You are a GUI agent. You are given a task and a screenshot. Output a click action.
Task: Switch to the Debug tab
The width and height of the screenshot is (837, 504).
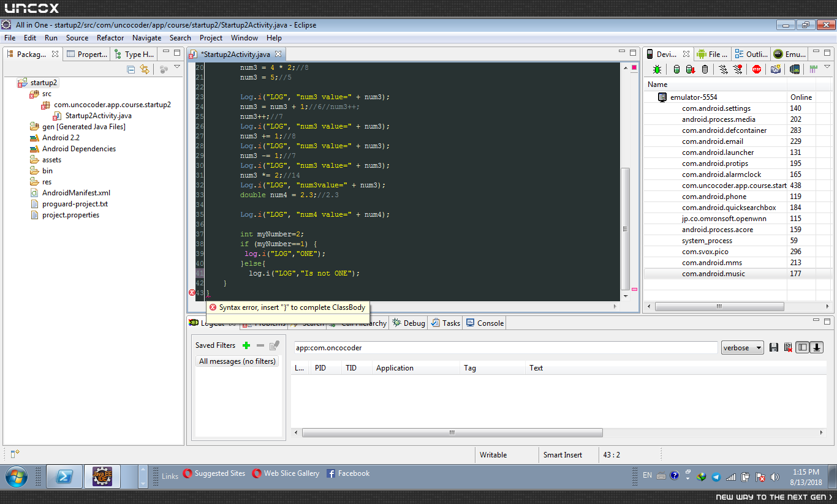(x=409, y=323)
